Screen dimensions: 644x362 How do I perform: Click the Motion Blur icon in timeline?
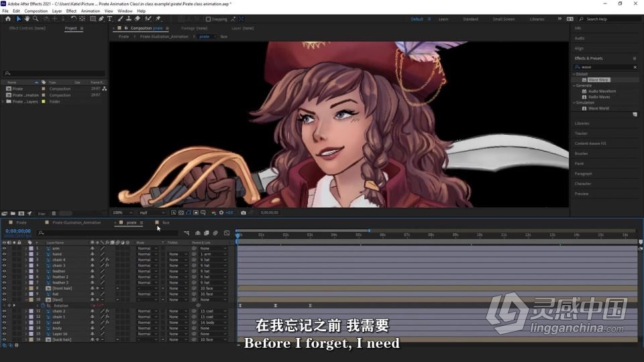[215, 233]
